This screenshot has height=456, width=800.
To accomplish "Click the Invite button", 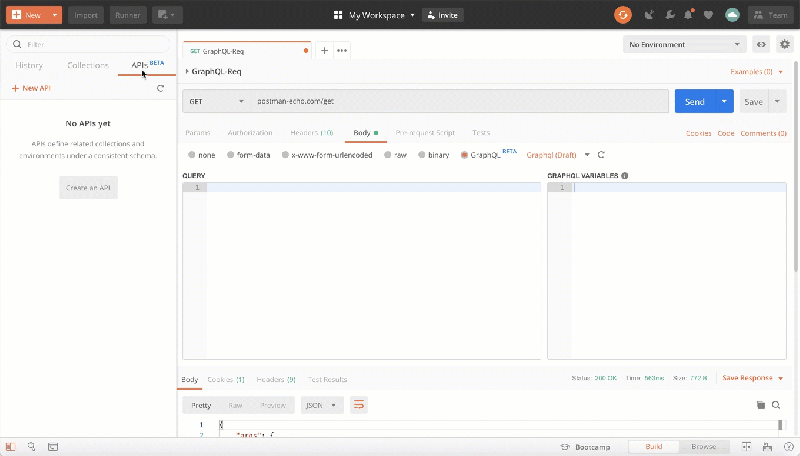I will point(442,15).
